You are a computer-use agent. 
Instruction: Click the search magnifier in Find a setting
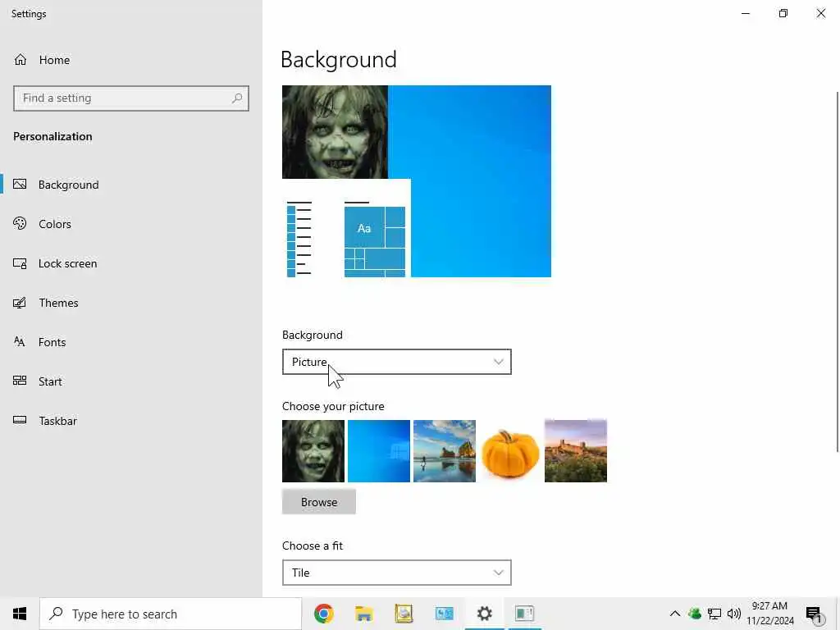pyautogui.click(x=237, y=98)
